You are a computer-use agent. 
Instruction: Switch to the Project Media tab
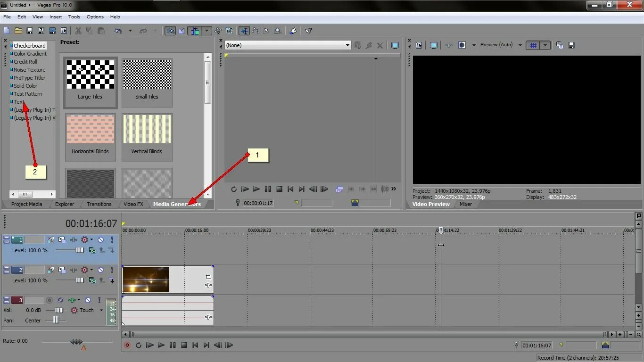[x=26, y=204]
